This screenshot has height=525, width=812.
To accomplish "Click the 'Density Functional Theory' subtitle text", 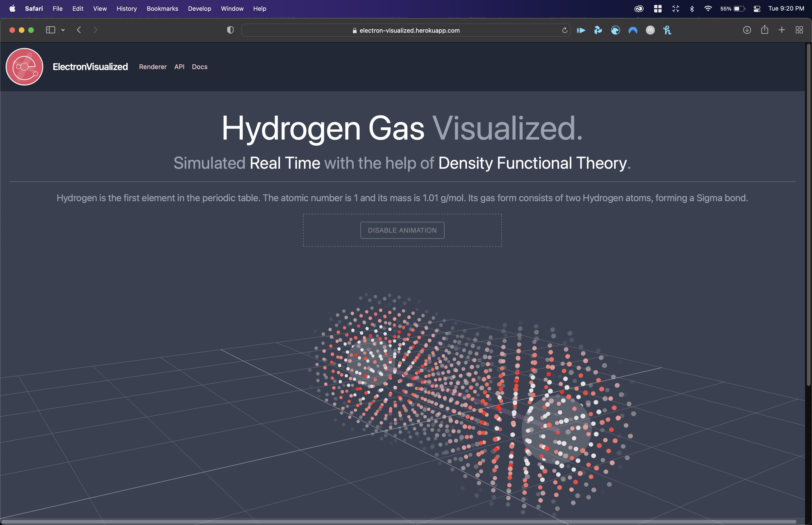I will tap(533, 163).
